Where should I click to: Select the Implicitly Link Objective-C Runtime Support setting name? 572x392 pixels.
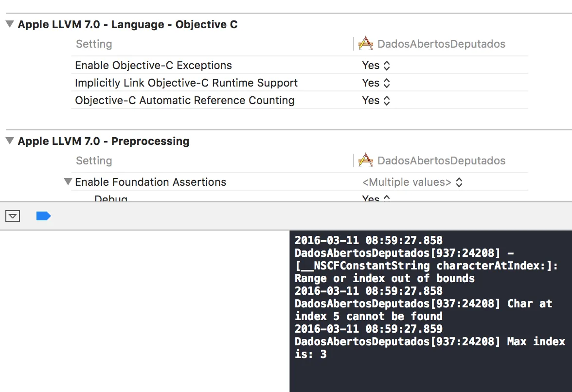(186, 83)
